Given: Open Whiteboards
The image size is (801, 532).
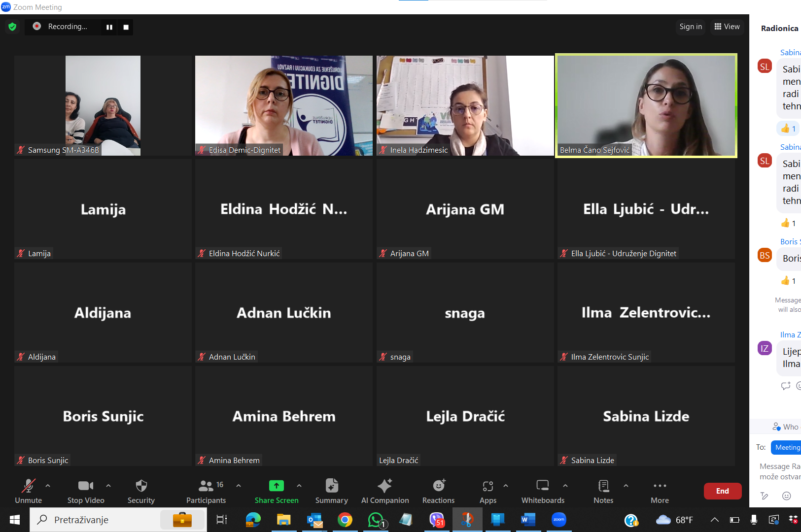Looking at the screenshot, I should (x=543, y=491).
